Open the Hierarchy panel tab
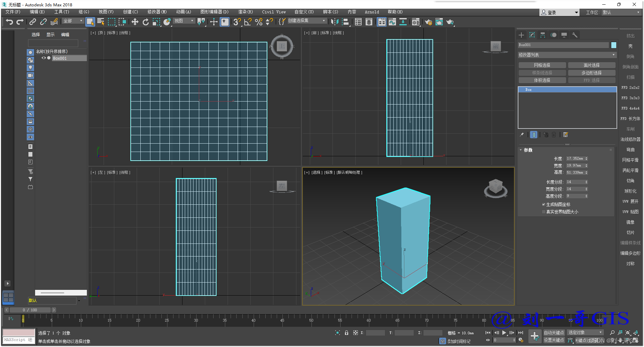Viewport: 644px width, 347px height. (543, 35)
